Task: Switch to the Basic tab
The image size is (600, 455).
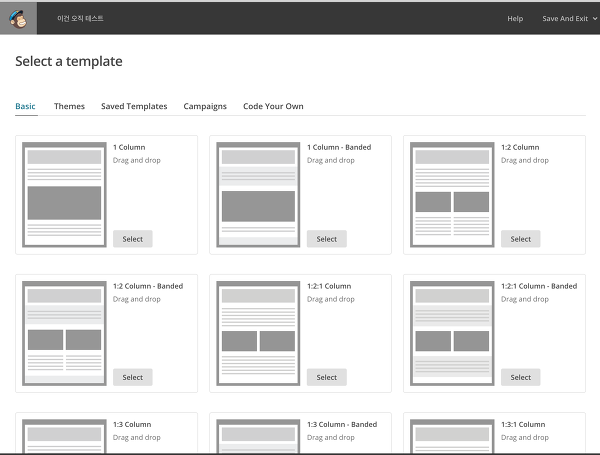Action: point(25,106)
